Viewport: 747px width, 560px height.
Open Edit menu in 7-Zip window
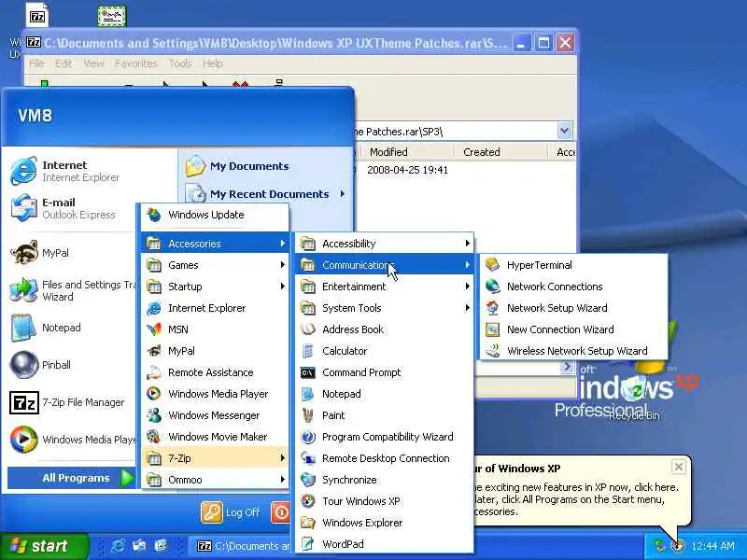[x=63, y=63]
